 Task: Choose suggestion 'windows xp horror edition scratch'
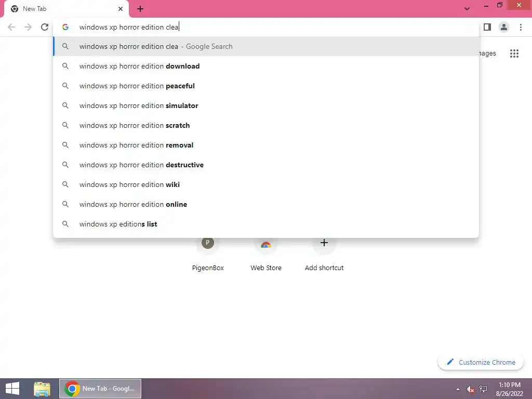tap(266, 125)
